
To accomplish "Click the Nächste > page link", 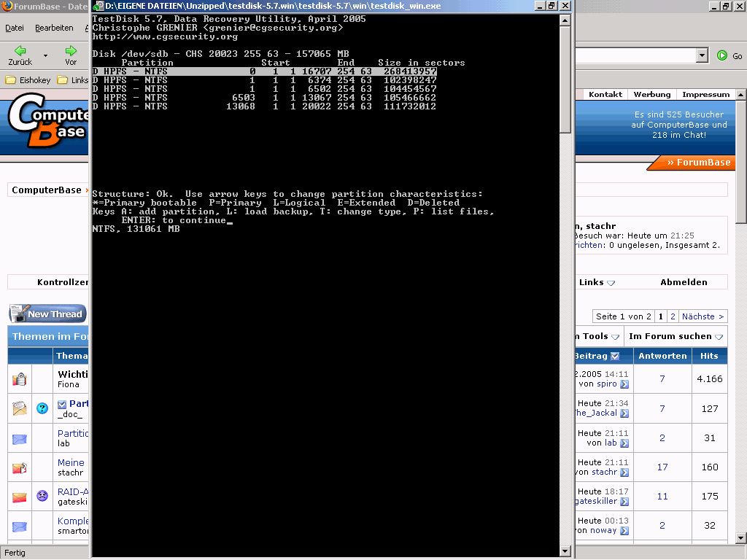I will (703, 316).
